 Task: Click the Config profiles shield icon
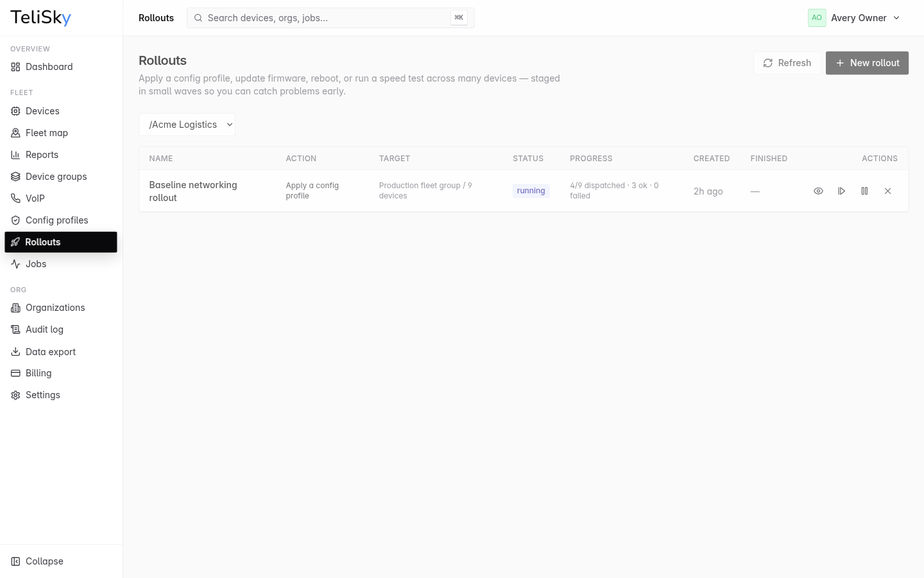click(15, 220)
